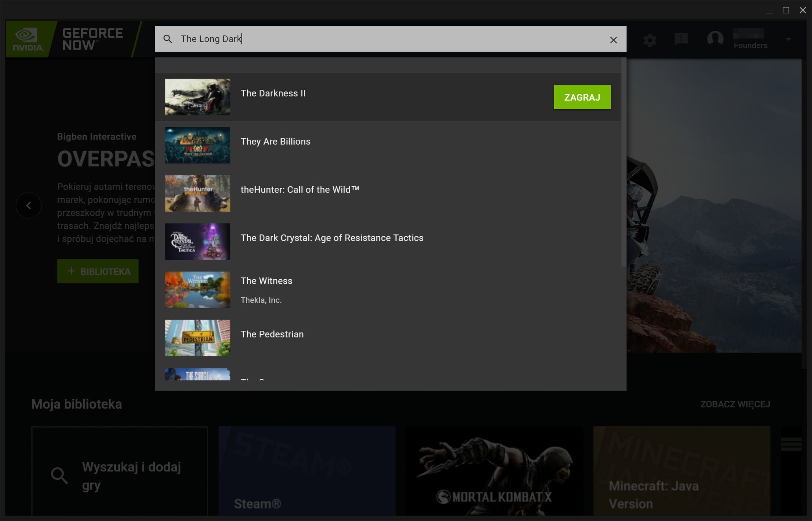Click the search results scrollbar
Viewport: 812px width, 521px height.
coord(623,163)
